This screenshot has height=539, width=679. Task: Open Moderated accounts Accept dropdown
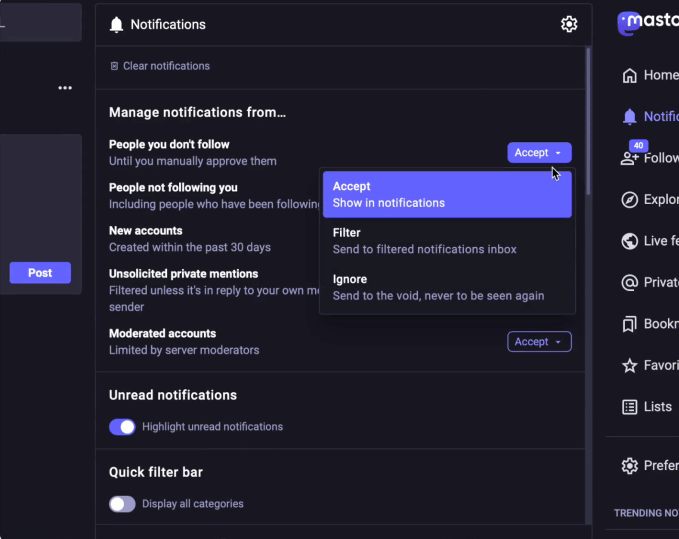pyautogui.click(x=539, y=342)
